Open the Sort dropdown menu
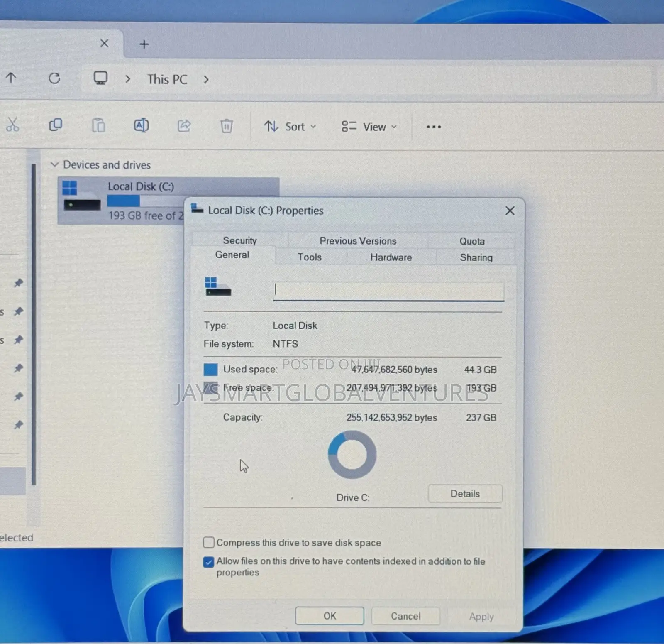Viewport: 664px width, 644px height. pos(290,127)
